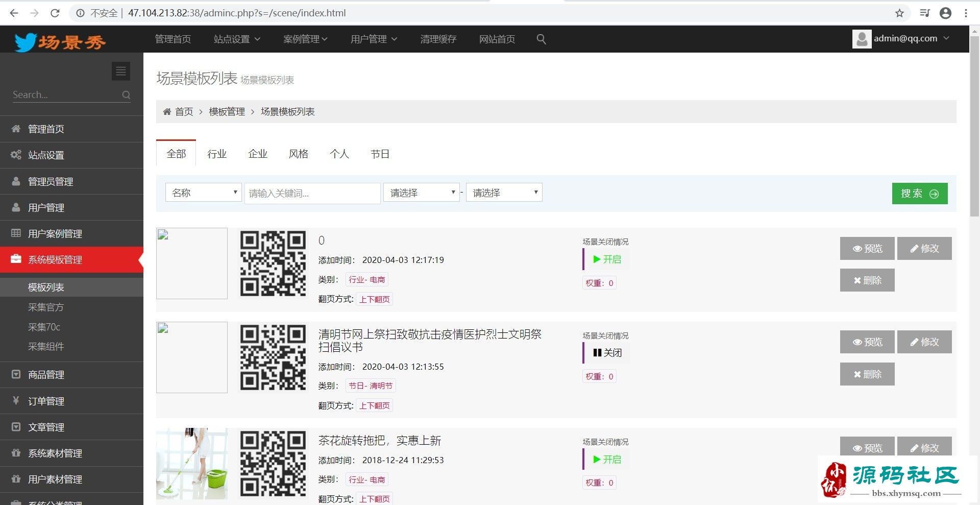
Task: Click the briefcase icon beside 系统模板管理
Action: (x=16, y=259)
